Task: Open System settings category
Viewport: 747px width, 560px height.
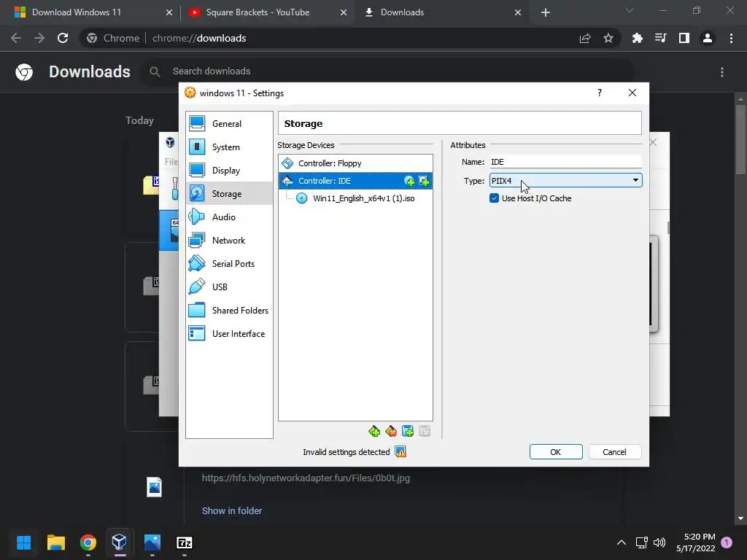Action: pos(228,147)
